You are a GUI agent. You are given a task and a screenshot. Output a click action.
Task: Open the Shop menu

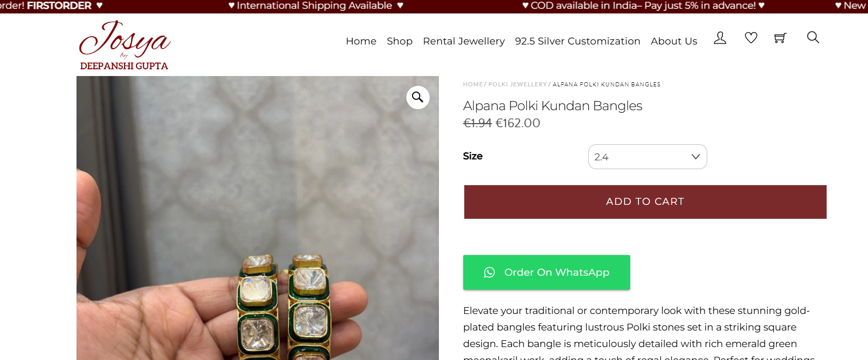400,41
